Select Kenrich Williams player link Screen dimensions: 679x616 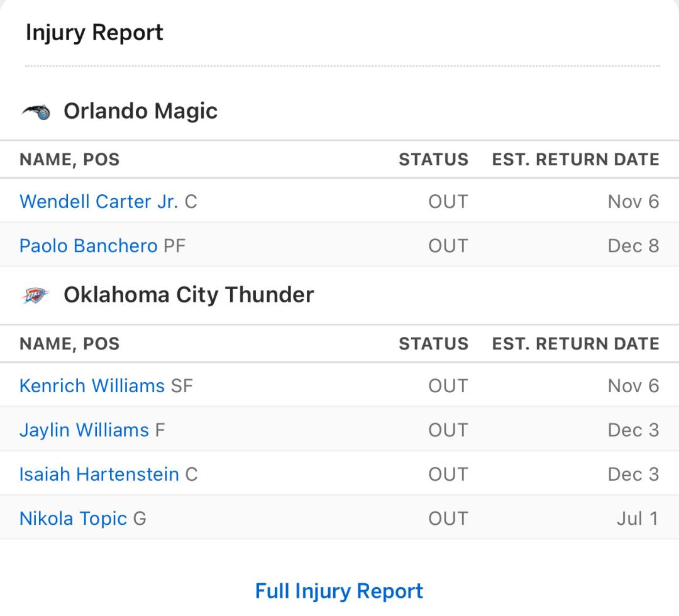tap(92, 386)
